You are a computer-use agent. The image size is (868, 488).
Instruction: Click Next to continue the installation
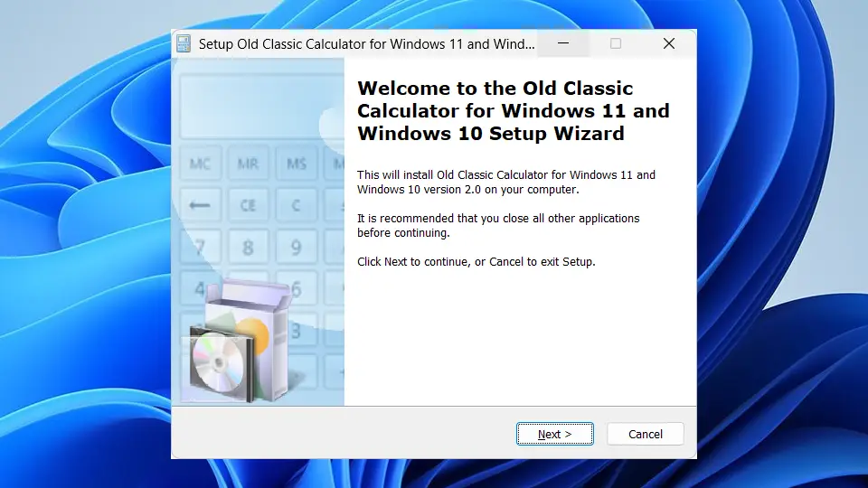click(554, 434)
